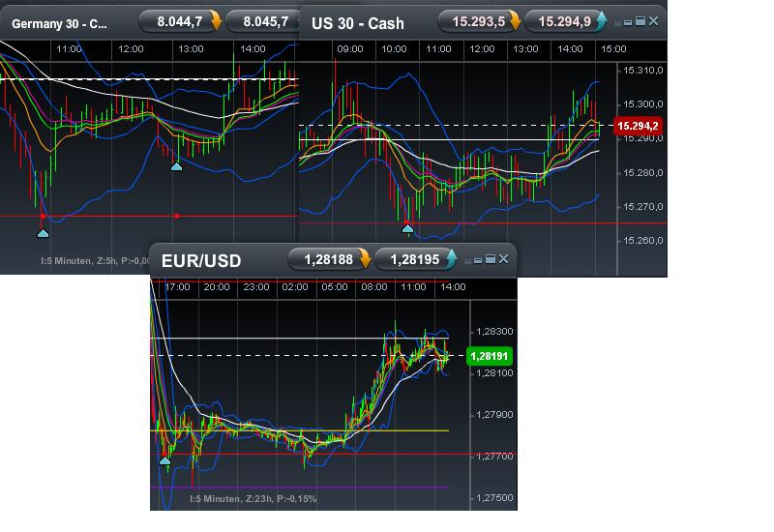Select the EUR/USD chart title
The height and width of the screenshot is (532, 774).
[x=201, y=260]
